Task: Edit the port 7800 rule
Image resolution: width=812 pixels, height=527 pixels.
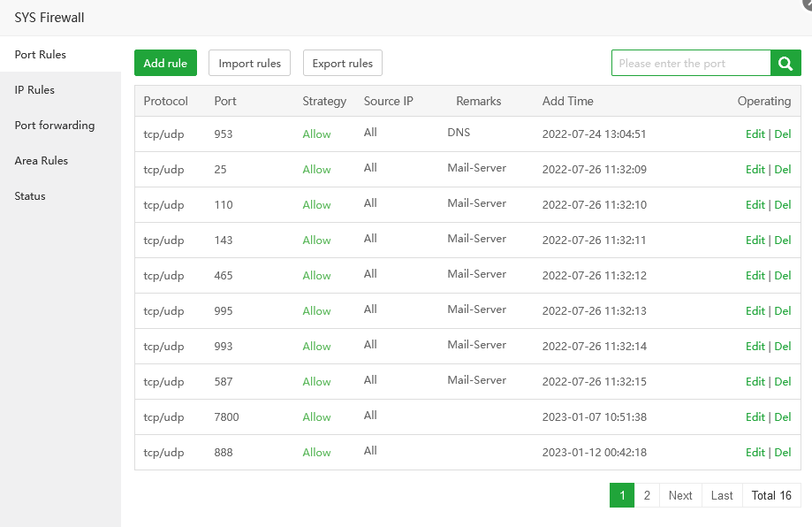Action: [x=755, y=416]
